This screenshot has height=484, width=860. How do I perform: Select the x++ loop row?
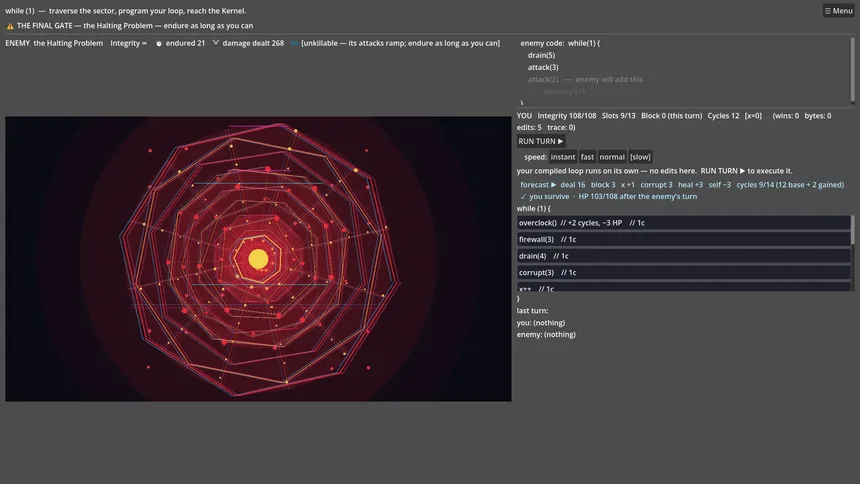point(683,287)
